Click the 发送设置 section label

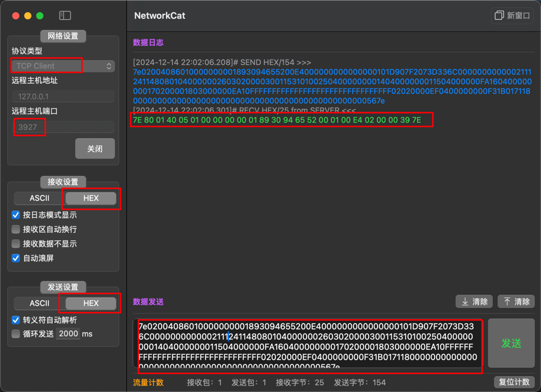63,287
